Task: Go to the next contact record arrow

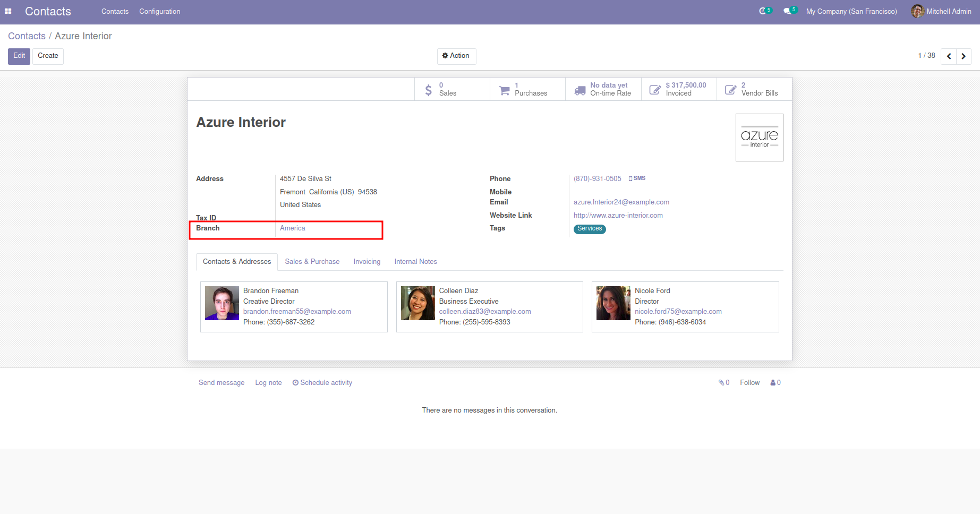Action: coord(964,56)
